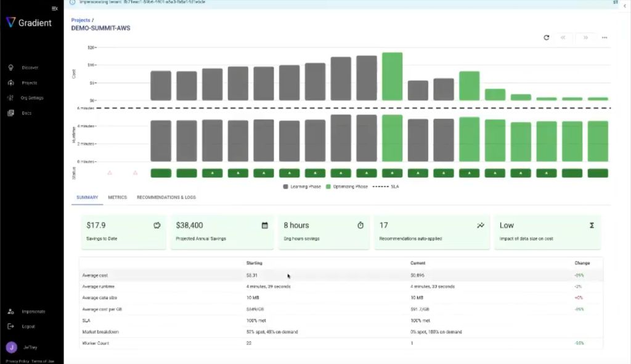Click the Learning Phase legend swatch
This screenshot has width=631, height=364.
286,187
